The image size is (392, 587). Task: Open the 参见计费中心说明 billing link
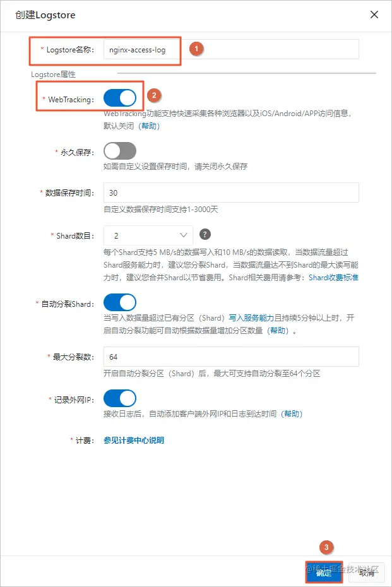click(x=134, y=441)
